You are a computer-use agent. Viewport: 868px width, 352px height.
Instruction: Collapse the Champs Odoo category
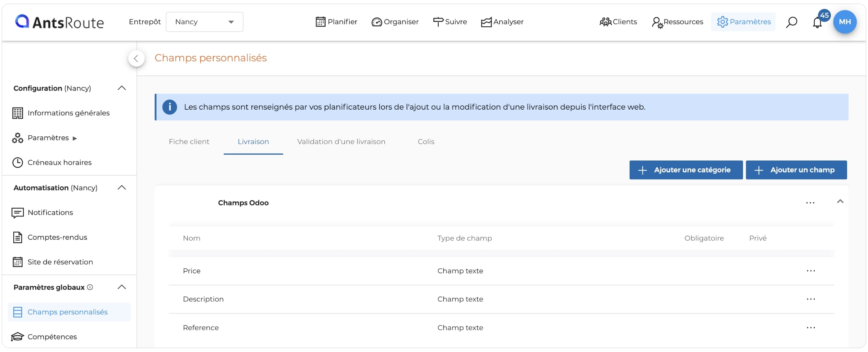(x=840, y=201)
